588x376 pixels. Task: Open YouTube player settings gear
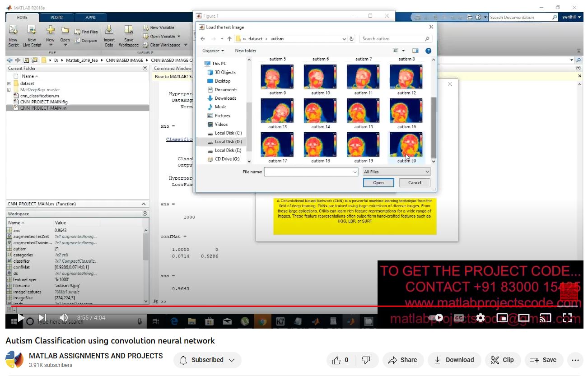(481, 318)
